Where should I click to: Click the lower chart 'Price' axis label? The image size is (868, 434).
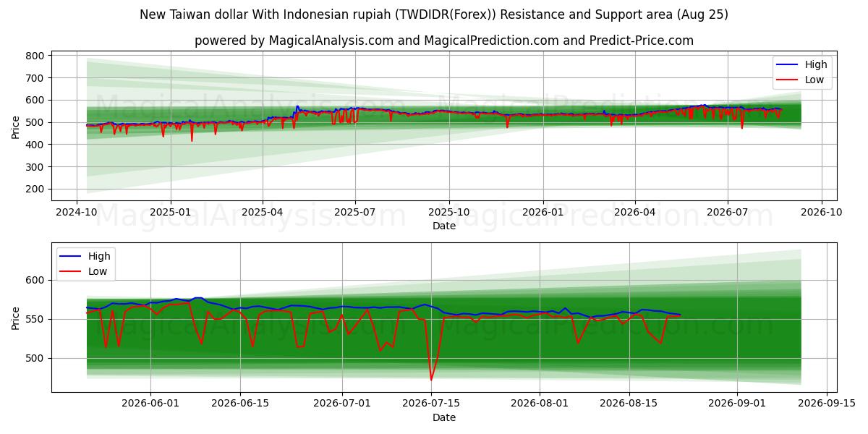click(16, 318)
